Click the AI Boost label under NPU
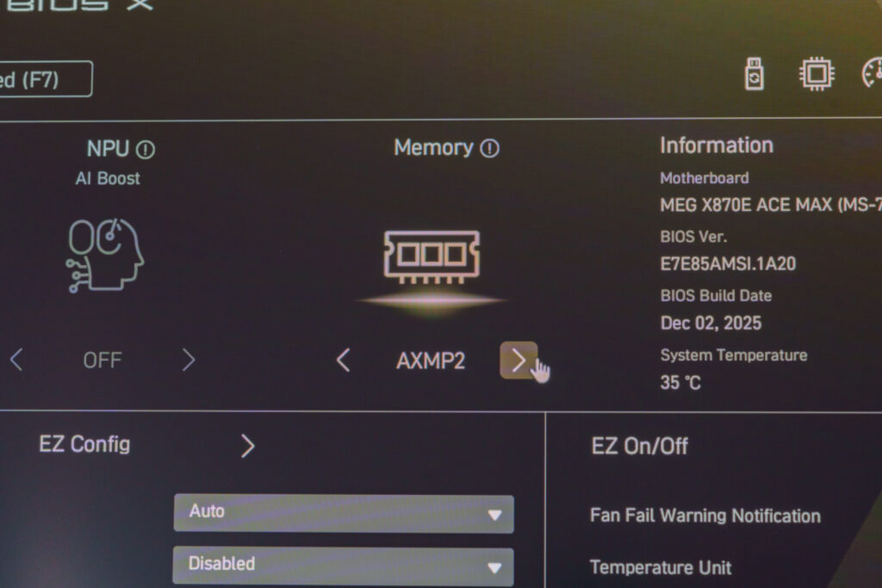Screen dimensions: 882x588 click(x=108, y=178)
